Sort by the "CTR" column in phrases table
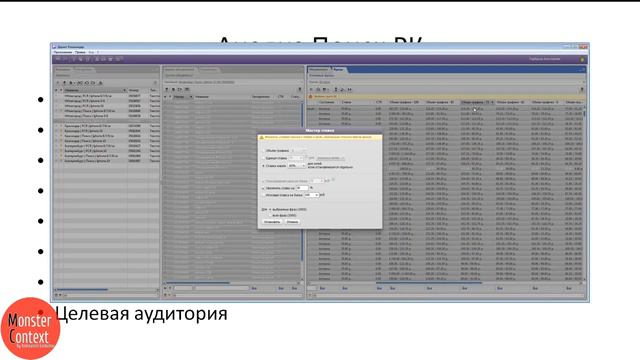Screen dimensions: 640x360 [x=379, y=102]
